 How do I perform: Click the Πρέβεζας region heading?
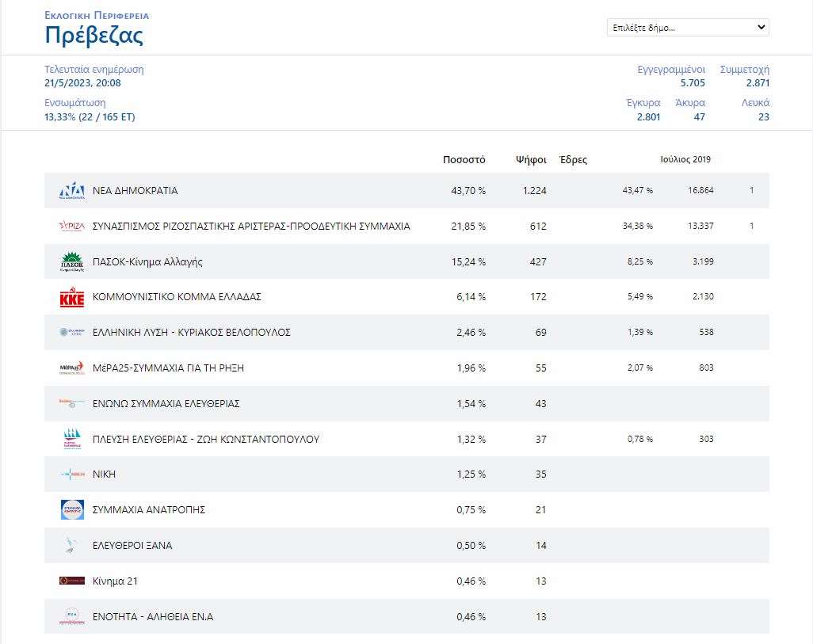[94, 36]
